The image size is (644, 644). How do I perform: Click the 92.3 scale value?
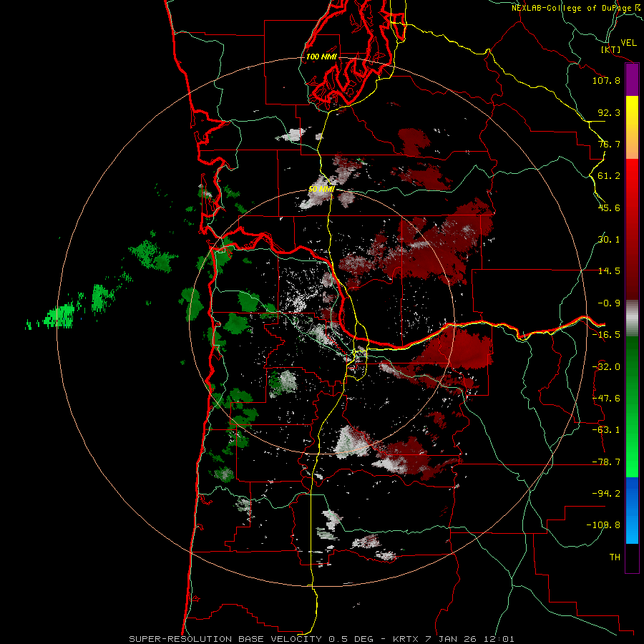(609, 112)
